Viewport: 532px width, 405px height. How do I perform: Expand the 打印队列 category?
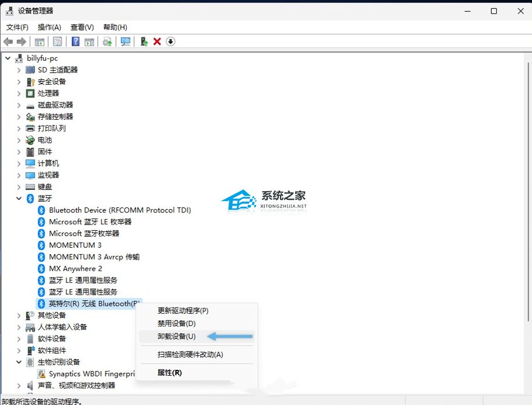tap(19, 129)
